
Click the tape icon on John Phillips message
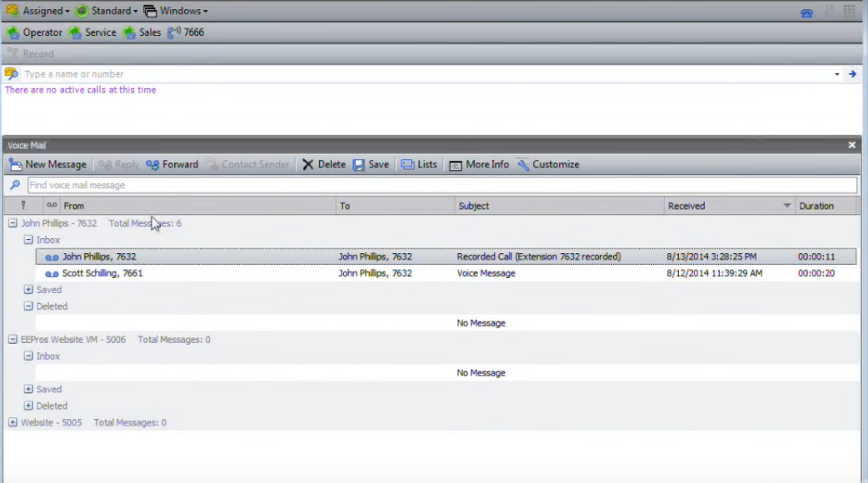[x=52, y=257]
